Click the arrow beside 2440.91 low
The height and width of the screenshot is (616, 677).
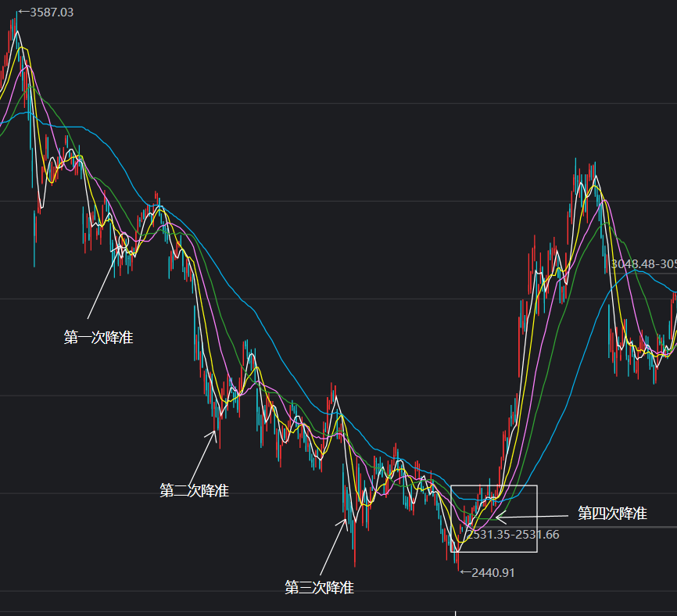pyautogui.click(x=464, y=573)
